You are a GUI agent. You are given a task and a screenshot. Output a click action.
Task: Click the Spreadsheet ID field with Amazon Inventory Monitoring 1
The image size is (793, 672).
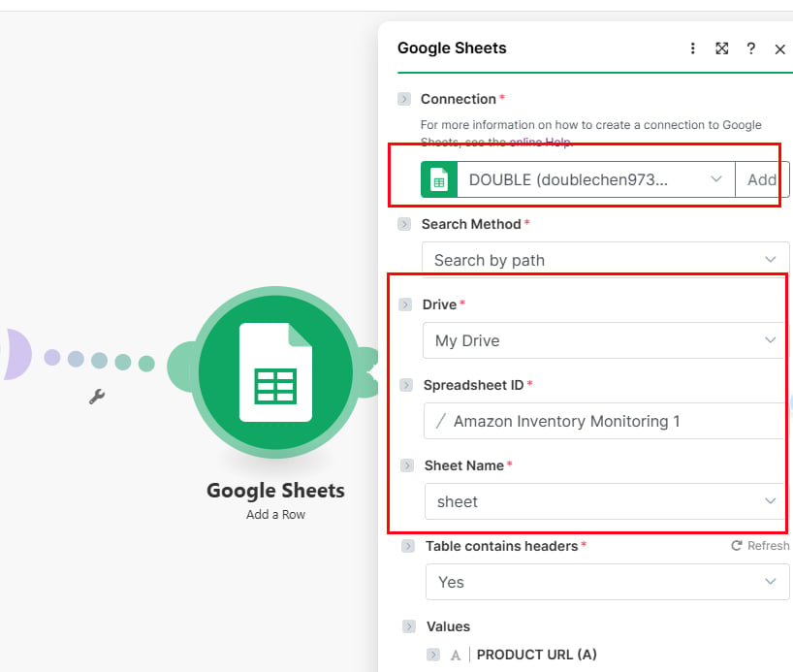(x=605, y=421)
